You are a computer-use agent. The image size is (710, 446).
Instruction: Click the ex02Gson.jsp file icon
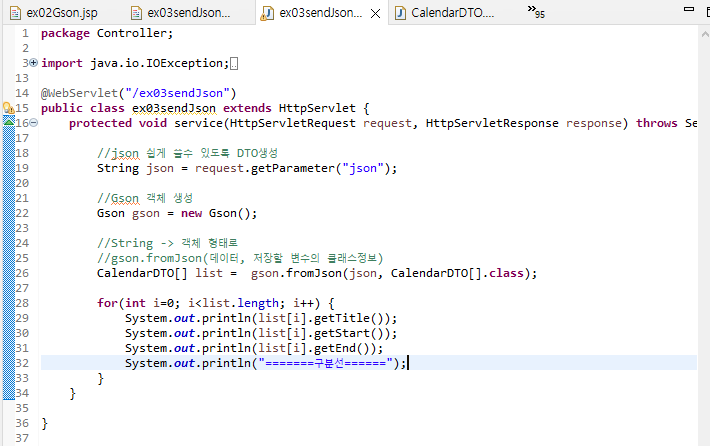click(x=15, y=13)
